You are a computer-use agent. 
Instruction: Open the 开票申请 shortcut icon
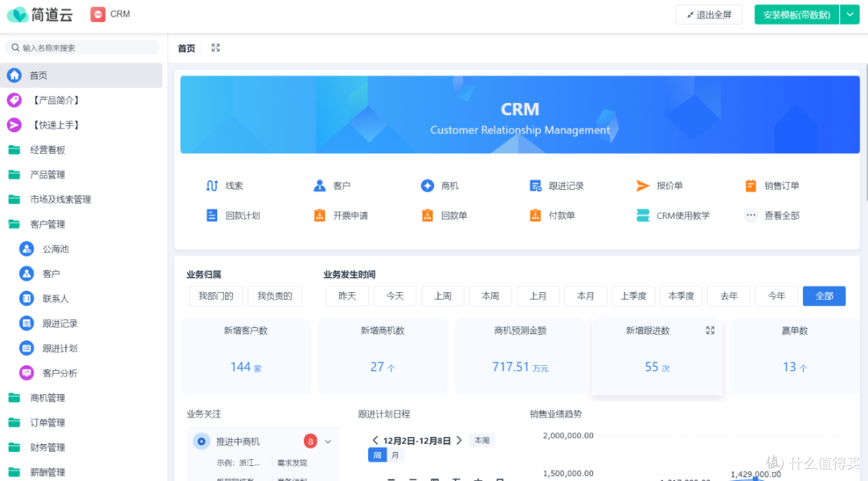[319, 216]
